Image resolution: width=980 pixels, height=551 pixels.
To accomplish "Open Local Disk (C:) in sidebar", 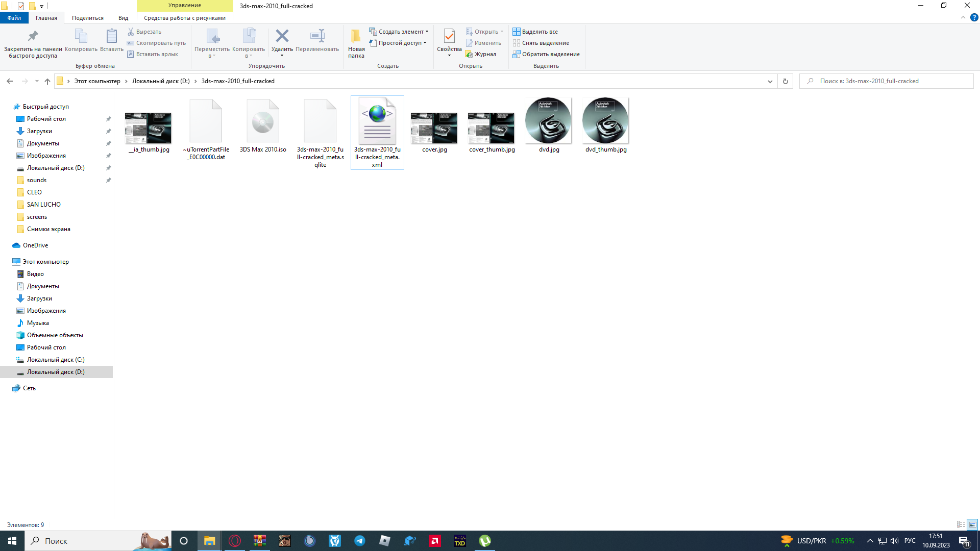I will 55,360.
